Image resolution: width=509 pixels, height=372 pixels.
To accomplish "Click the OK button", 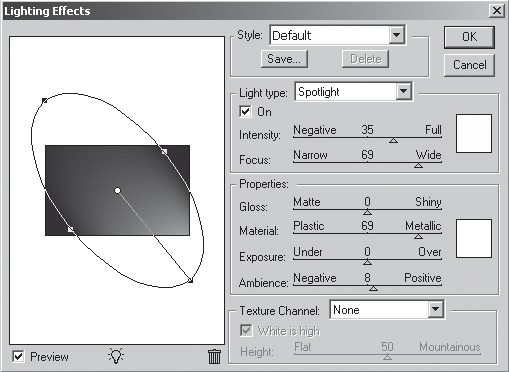I will [469, 37].
